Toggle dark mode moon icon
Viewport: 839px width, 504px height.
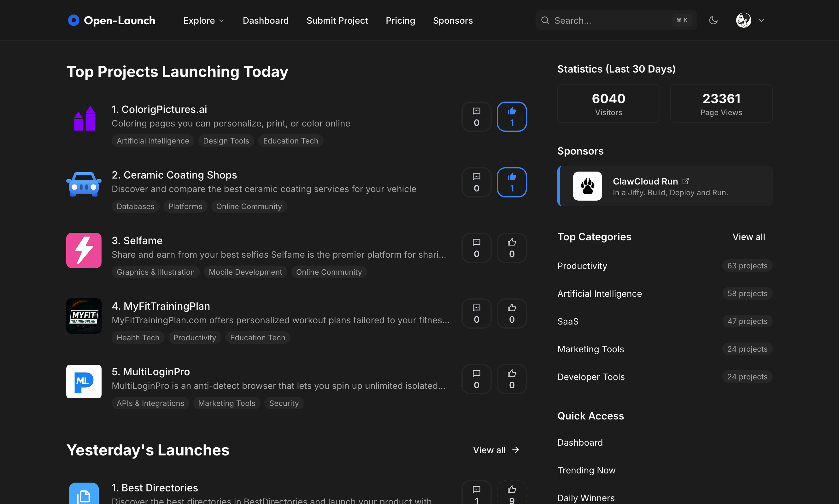click(713, 21)
